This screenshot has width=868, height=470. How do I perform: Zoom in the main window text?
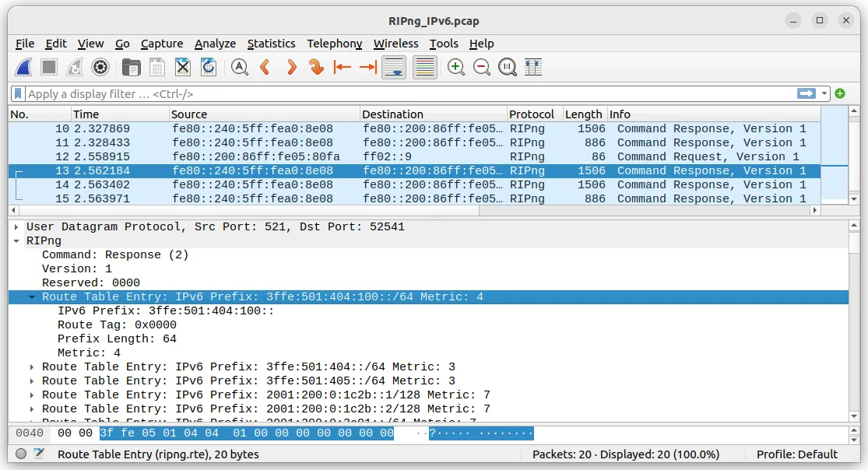coord(455,68)
